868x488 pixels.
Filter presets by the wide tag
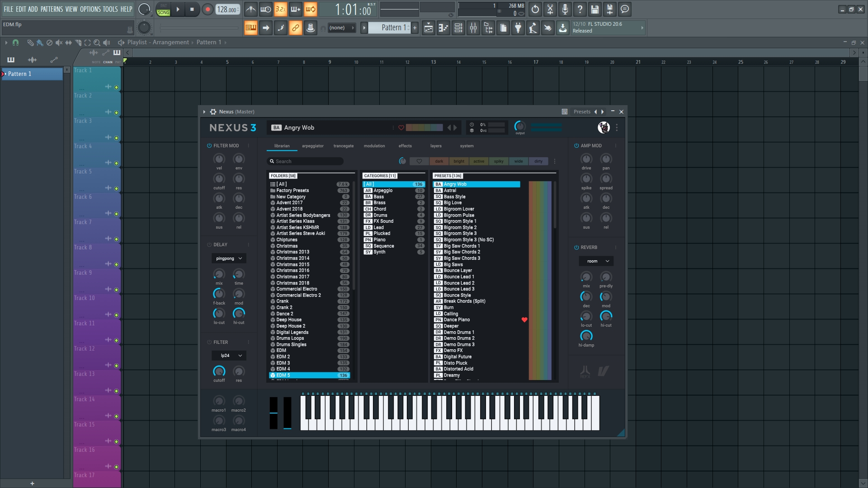pyautogui.click(x=519, y=161)
